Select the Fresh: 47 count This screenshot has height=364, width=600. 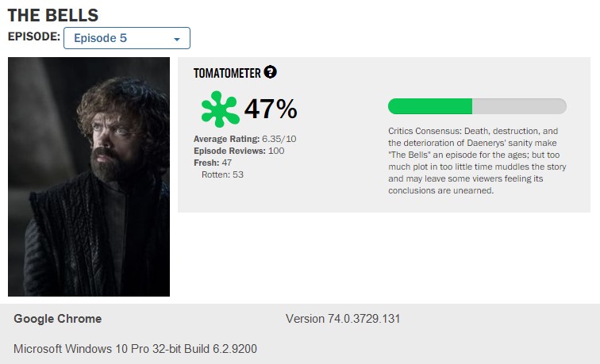point(213,163)
